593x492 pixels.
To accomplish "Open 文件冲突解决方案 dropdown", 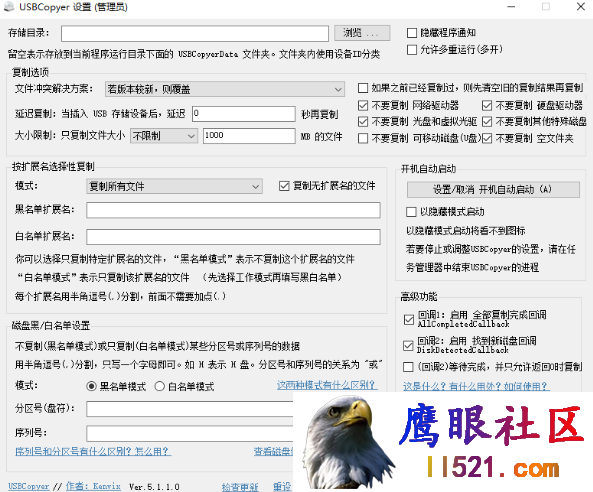I will 225,89.
